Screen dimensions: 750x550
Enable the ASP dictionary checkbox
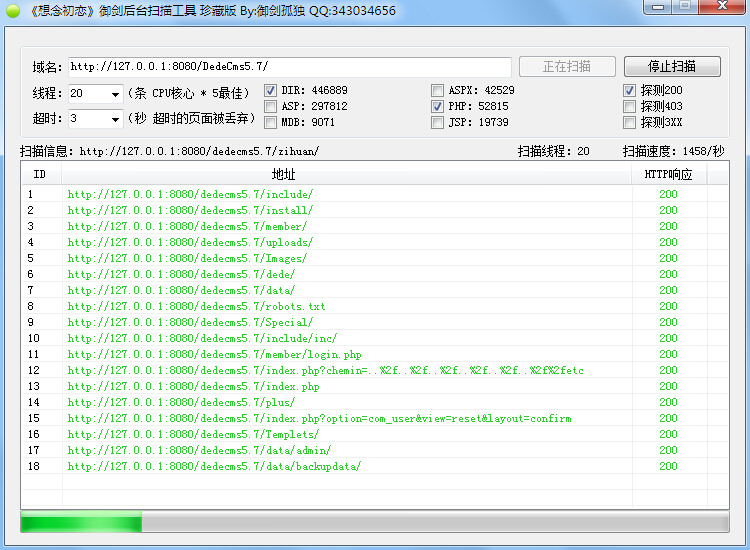pyautogui.click(x=271, y=107)
